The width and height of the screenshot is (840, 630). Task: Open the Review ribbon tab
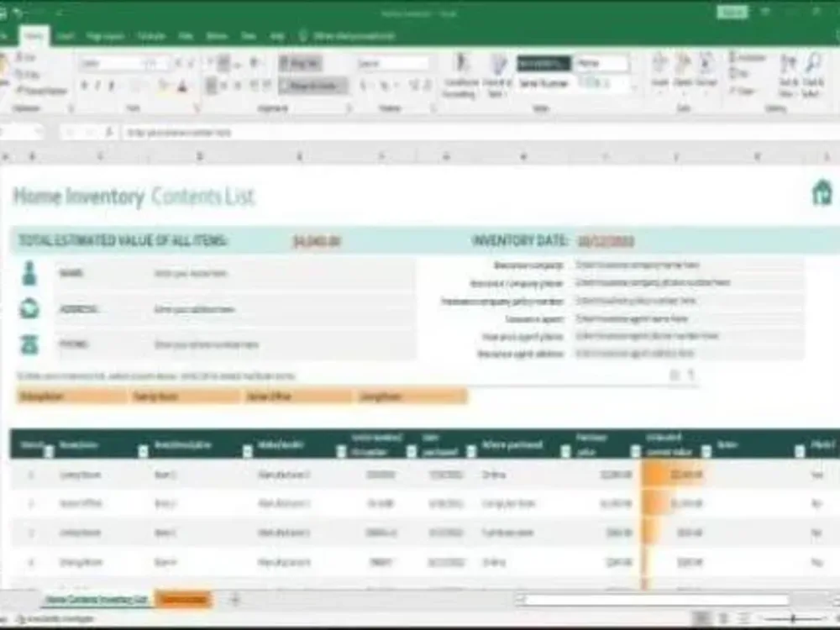217,36
